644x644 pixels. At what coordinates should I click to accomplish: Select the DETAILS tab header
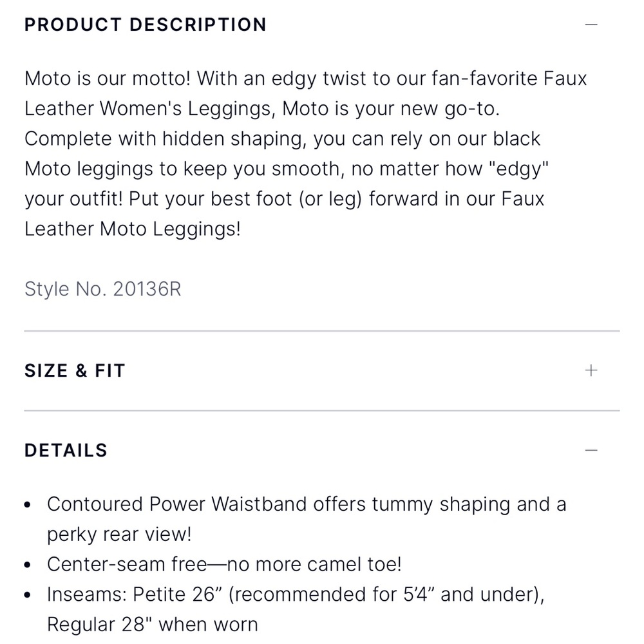[66, 450]
